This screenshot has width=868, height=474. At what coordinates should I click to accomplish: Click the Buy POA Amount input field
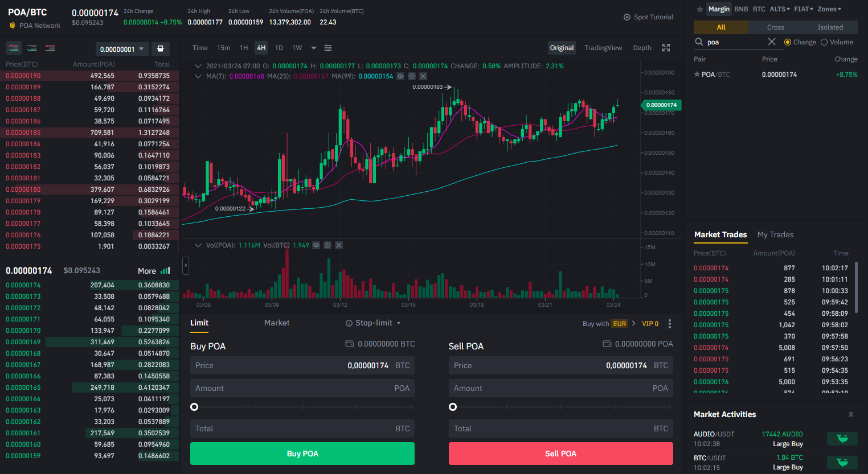tap(302, 388)
